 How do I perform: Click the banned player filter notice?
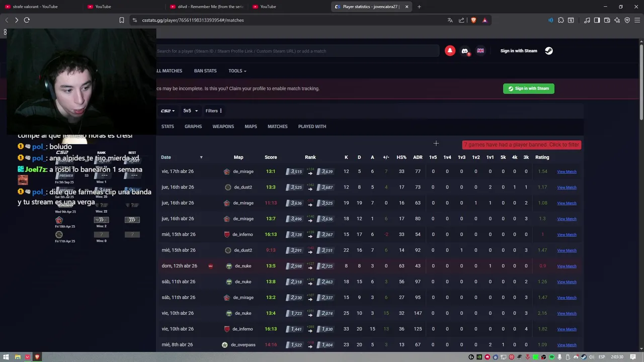coord(522,145)
